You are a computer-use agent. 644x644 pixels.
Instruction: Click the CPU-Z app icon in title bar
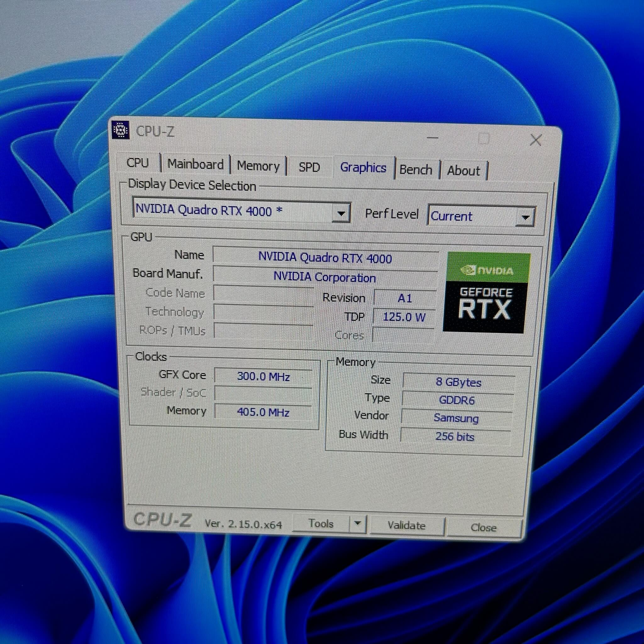coord(121,130)
